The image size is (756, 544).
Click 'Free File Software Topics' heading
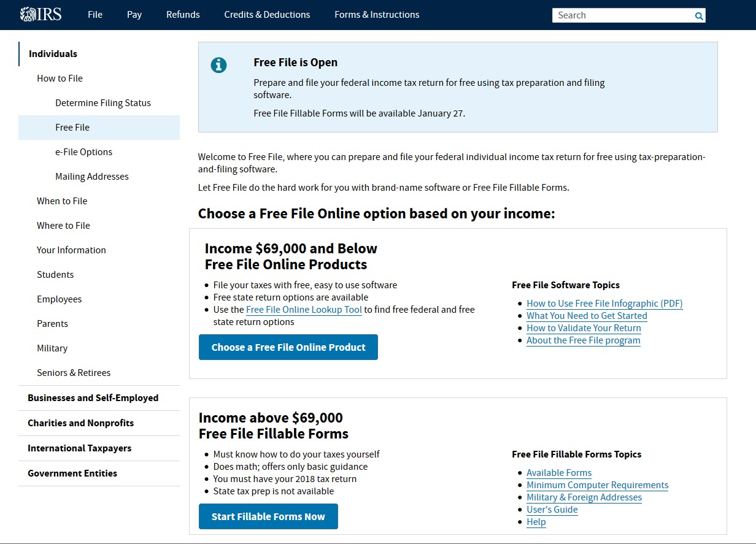[566, 285]
